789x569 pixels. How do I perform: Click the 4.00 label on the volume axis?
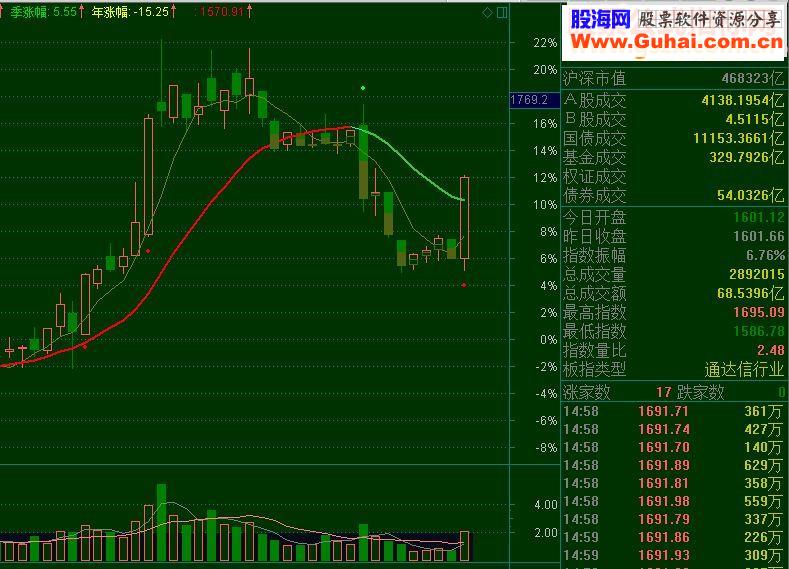point(546,505)
